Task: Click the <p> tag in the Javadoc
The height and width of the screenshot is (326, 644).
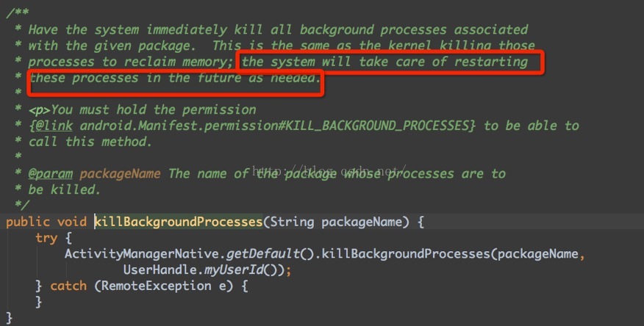Action: [40, 109]
